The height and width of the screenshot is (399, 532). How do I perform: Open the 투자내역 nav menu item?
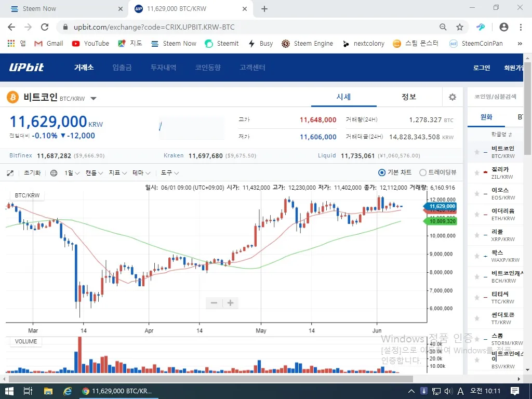point(164,67)
